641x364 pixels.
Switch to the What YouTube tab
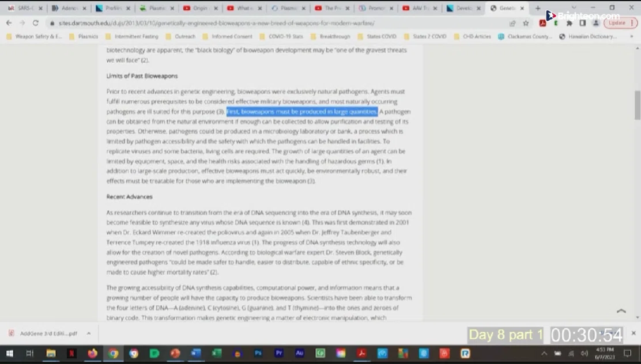tap(244, 8)
